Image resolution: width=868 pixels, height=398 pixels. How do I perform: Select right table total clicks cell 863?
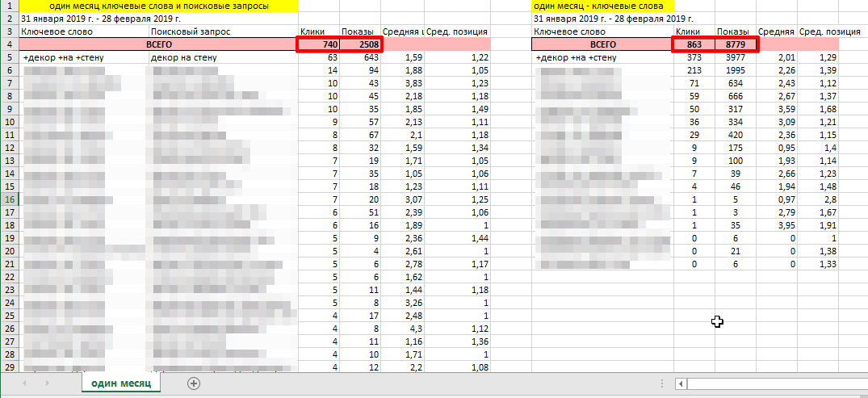(x=694, y=45)
